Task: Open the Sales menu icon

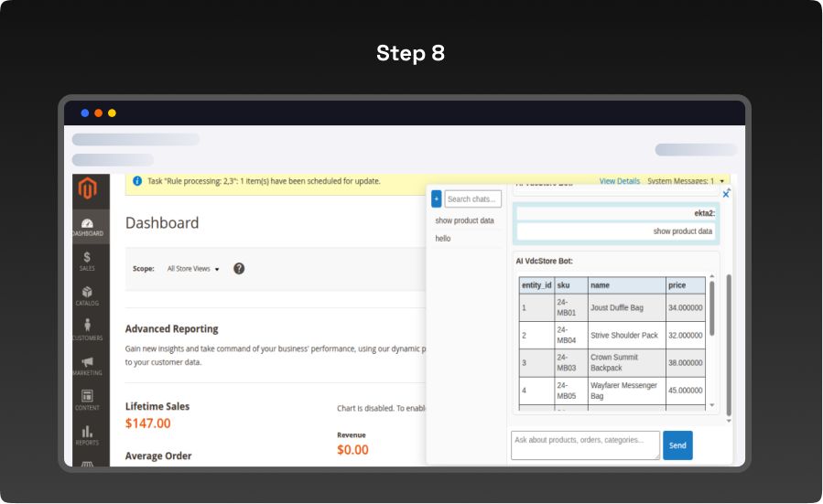Action: [x=87, y=262]
